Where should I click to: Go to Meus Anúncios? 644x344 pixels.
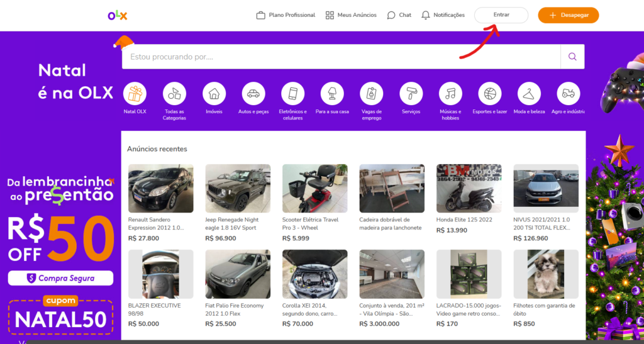[x=351, y=15]
